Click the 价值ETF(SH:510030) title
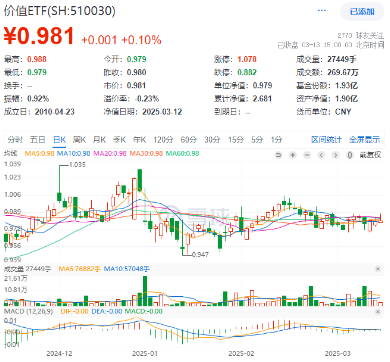 [60, 11]
